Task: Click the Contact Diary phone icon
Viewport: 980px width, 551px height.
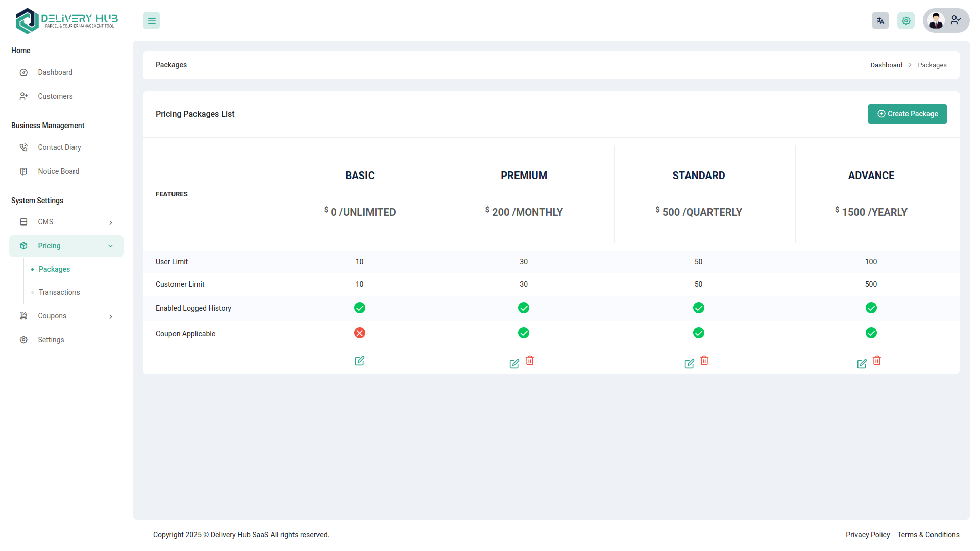Action: click(23, 147)
